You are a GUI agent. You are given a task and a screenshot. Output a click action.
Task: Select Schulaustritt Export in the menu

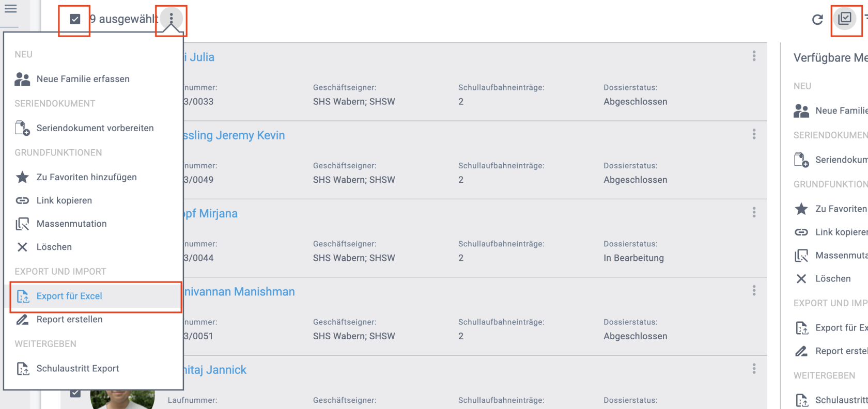pyautogui.click(x=78, y=369)
